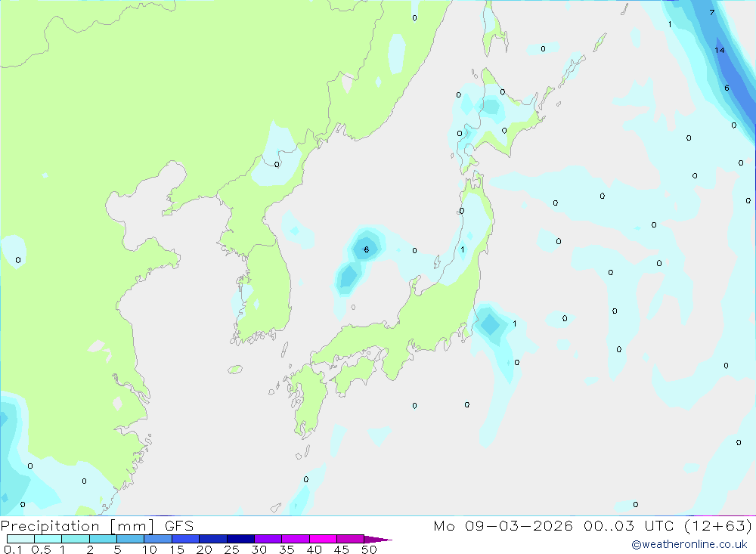
Task: Click the '6' value in Sea of Japan cell
Action: pos(367,249)
